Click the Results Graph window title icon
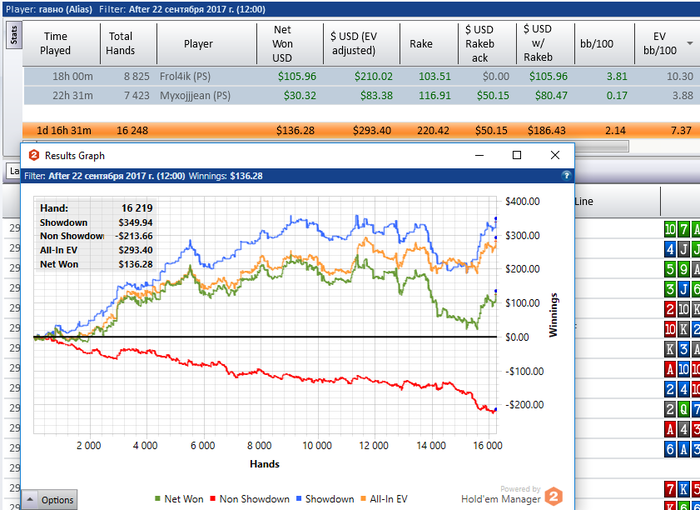This screenshot has height=510, width=700. click(34, 155)
